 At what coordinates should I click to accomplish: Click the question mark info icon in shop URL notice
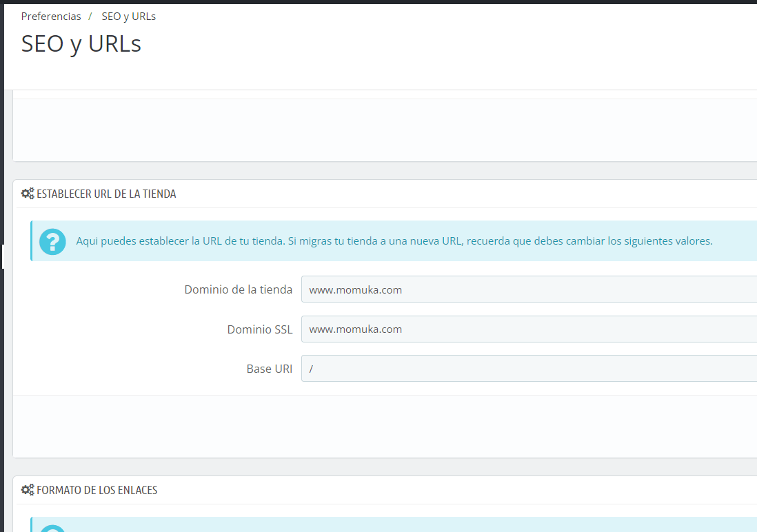(52, 241)
